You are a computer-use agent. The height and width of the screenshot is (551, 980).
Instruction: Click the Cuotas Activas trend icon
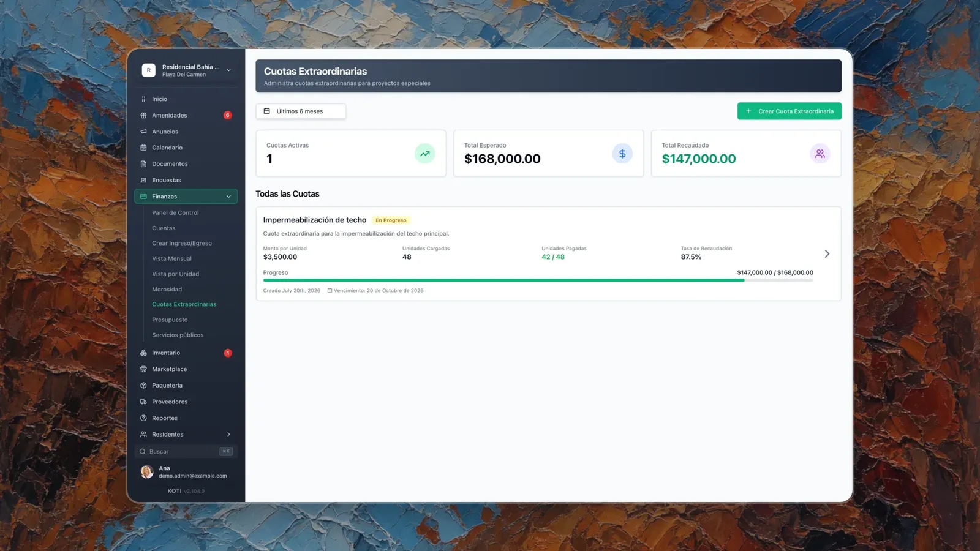point(425,154)
